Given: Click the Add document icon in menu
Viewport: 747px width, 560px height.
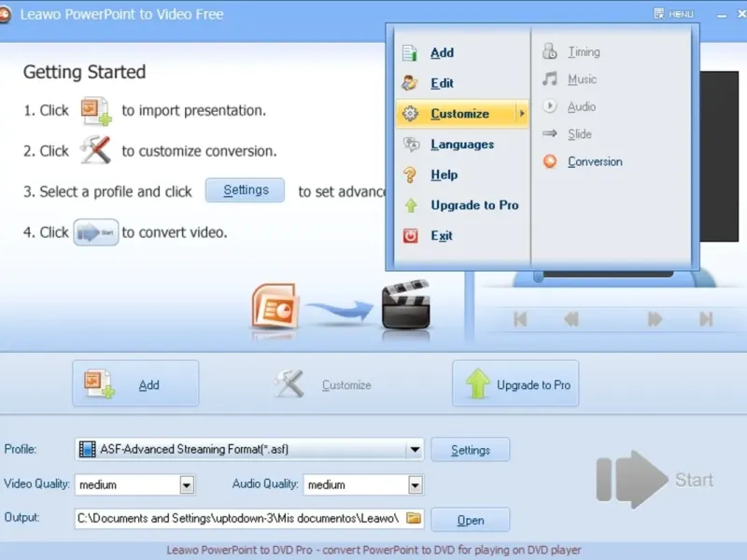Looking at the screenshot, I should (409, 52).
